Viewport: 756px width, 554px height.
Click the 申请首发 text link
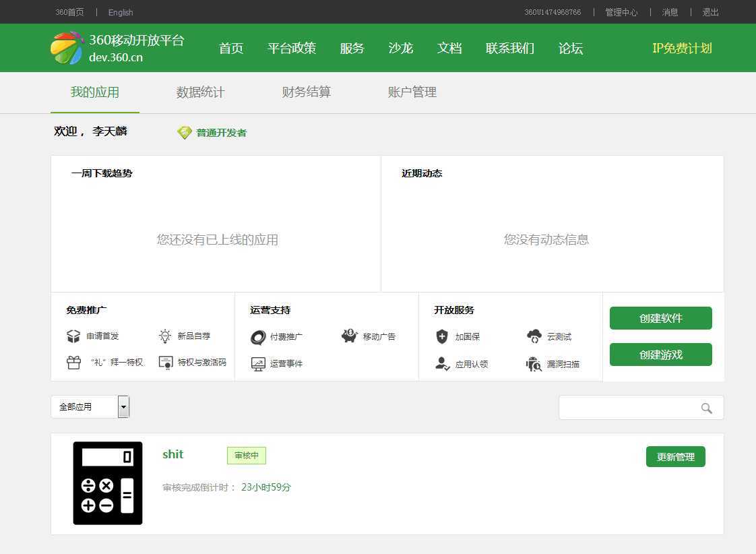point(102,336)
